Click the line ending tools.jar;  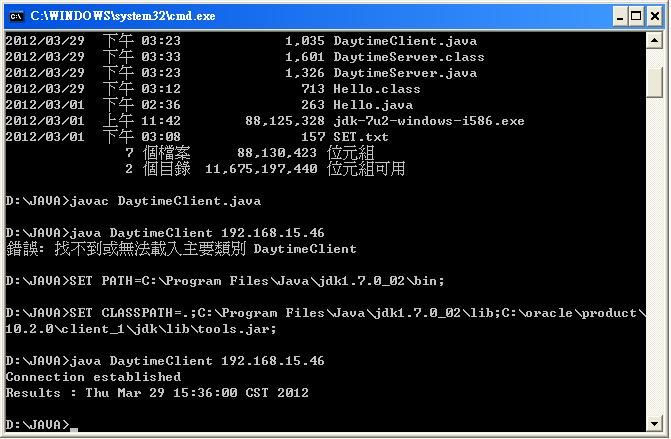pyautogui.click(x=141, y=329)
